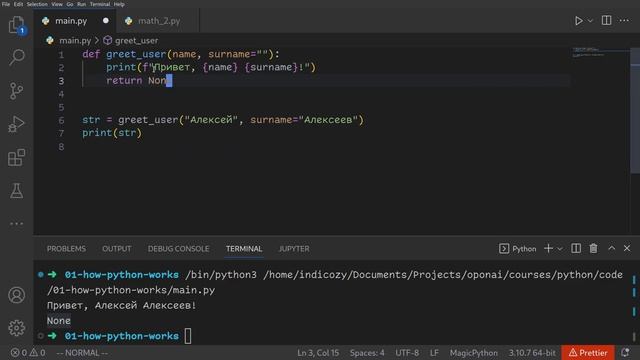Click main.py in the breadcrumb
The image size is (640, 360).
tap(75, 40)
